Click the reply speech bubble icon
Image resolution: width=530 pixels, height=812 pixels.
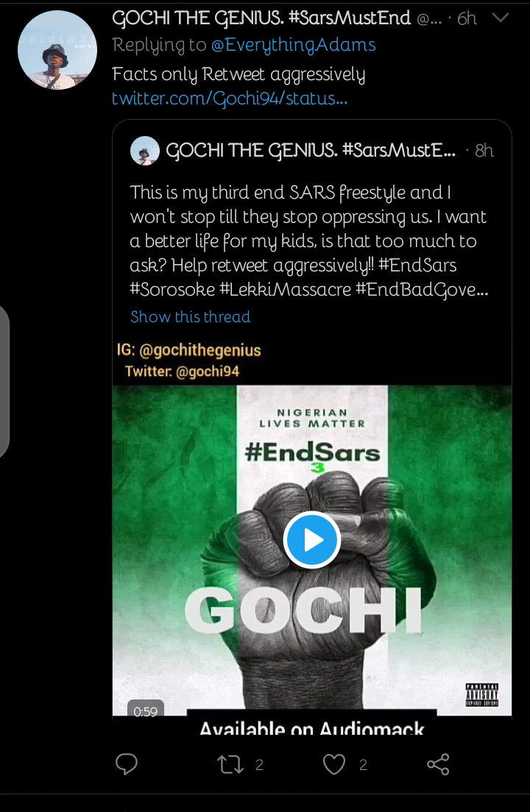click(127, 765)
